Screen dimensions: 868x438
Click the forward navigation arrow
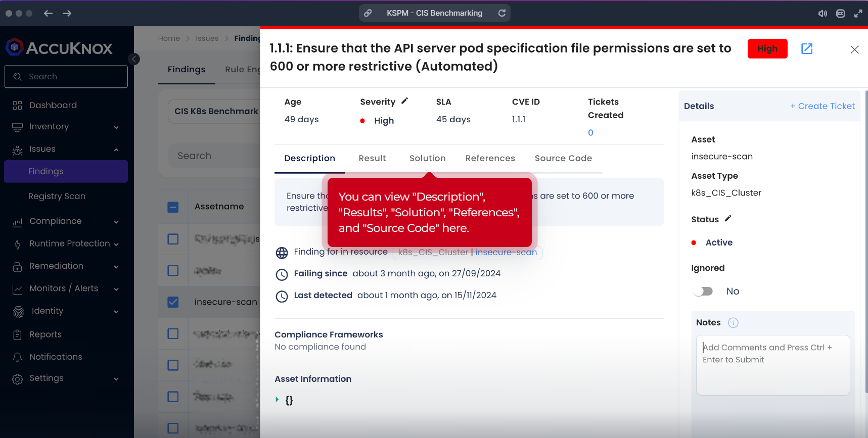point(67,13)
